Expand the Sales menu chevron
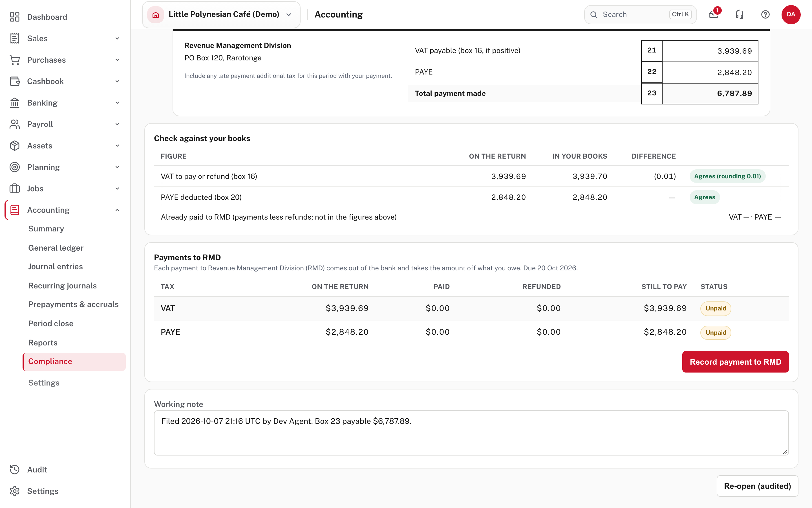The width and height of the screenshot is (812, 508). 117,38
